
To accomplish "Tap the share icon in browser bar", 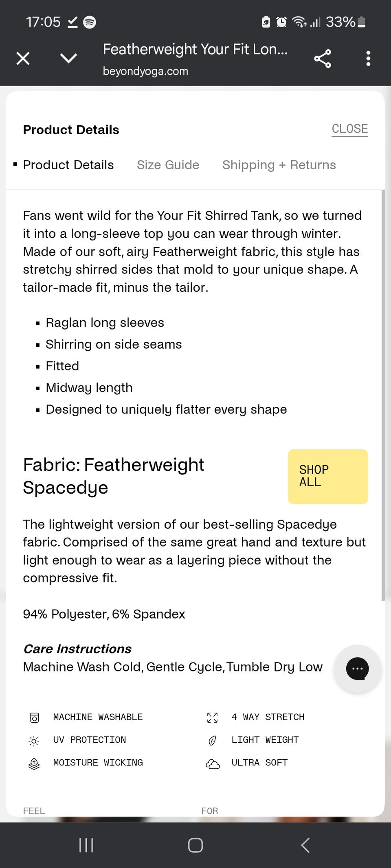I will (322, 59).
